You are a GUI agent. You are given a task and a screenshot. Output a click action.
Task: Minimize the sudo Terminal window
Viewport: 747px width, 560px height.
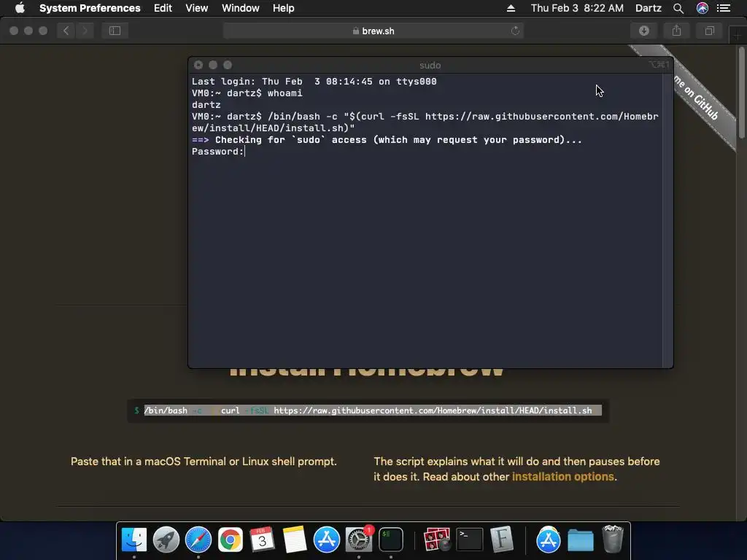coord(213,65)
